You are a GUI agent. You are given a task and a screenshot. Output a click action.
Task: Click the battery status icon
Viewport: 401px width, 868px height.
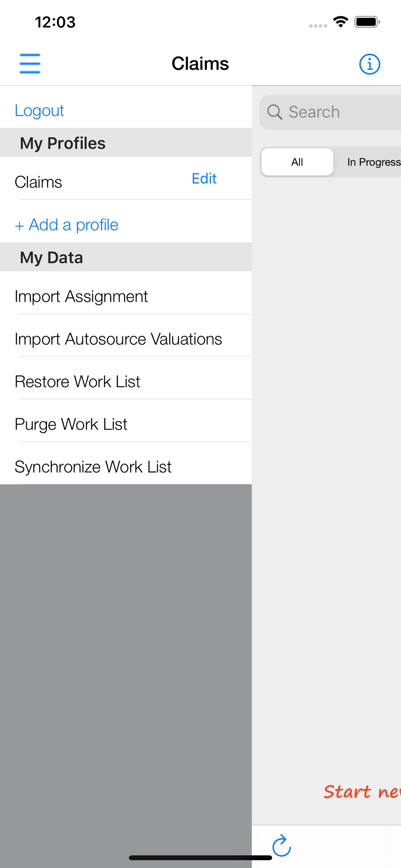[x=367, y=22]
